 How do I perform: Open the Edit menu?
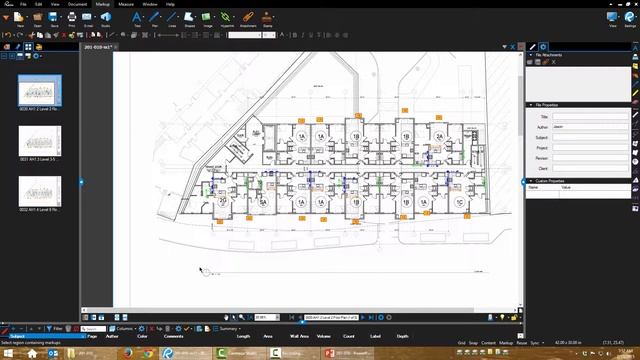point(38,4)
